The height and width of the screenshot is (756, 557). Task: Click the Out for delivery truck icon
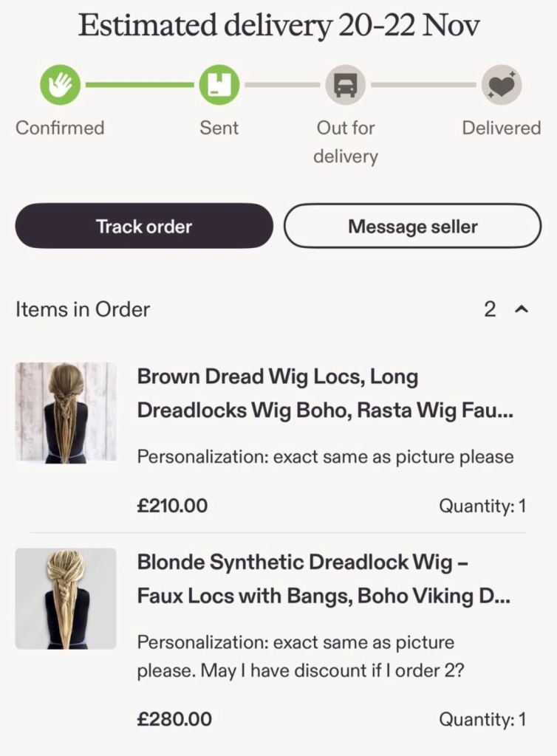(x=345, y=85)
